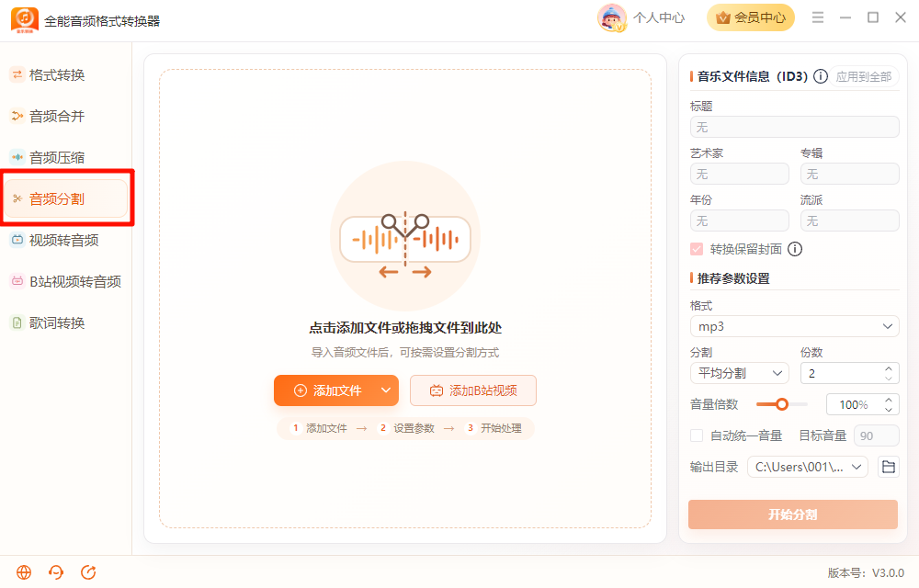Screen dimensions: 919x588
Task: Click the 格式转换 swap icon
Action: [x=17, y=75]
